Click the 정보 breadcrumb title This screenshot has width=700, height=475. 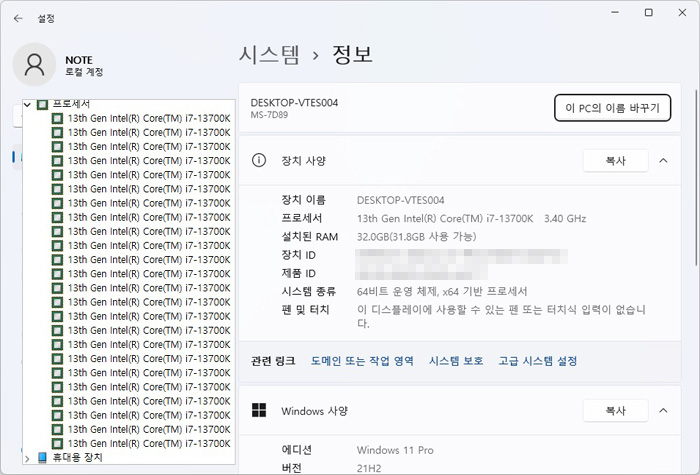352,55
